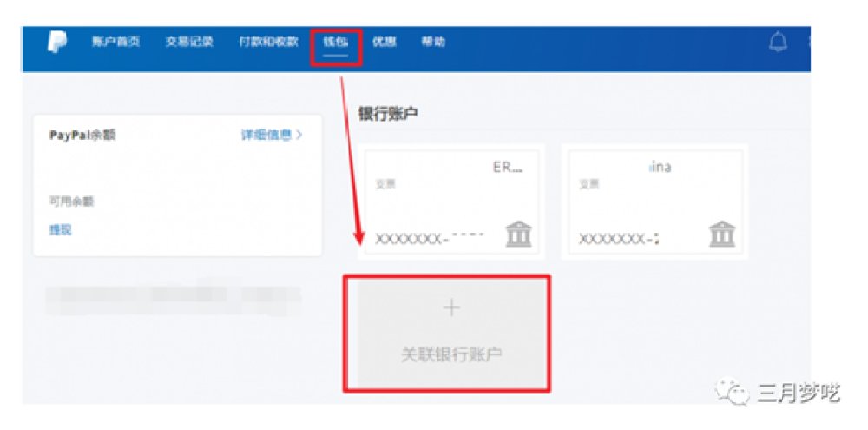Click the 关联银行账户 label text
The image size is (868, 430).
click(x=451, y=354)
